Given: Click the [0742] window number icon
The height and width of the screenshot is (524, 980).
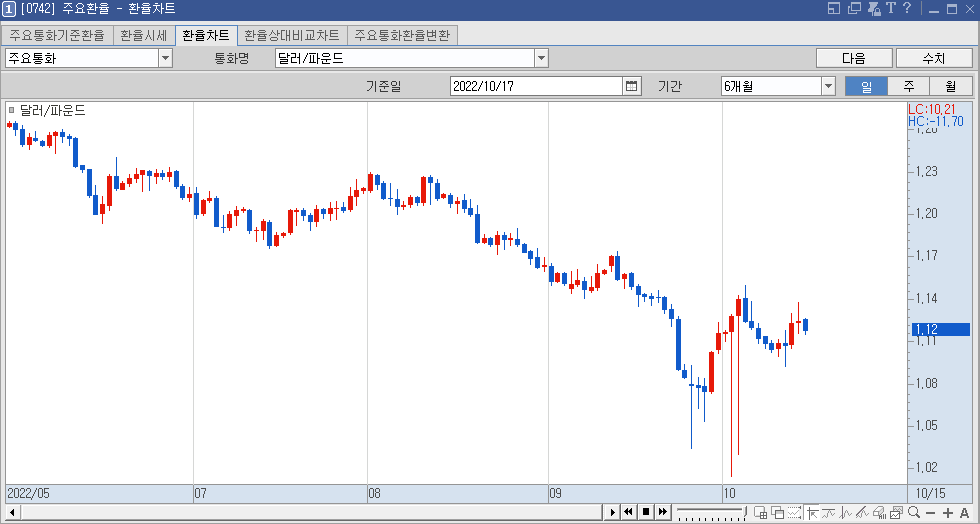Looking at the screenshot, I should click(9, 8).
